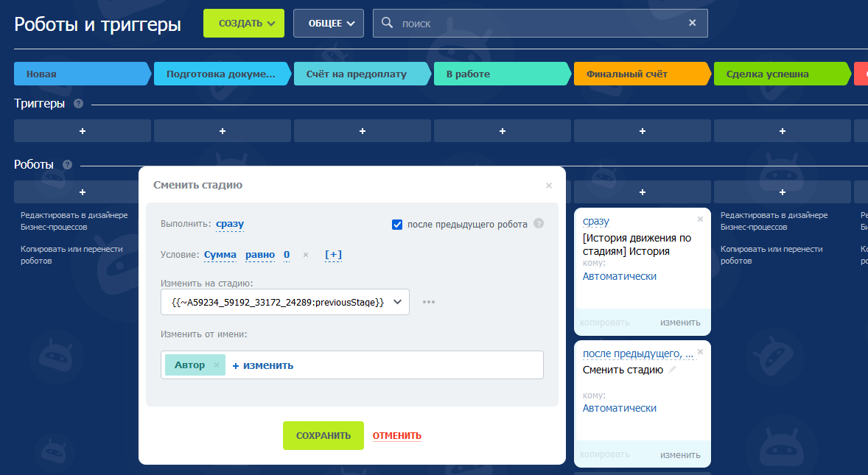Click the СОХРАНИТЬ button
The image size is (868, 475).
323,435
